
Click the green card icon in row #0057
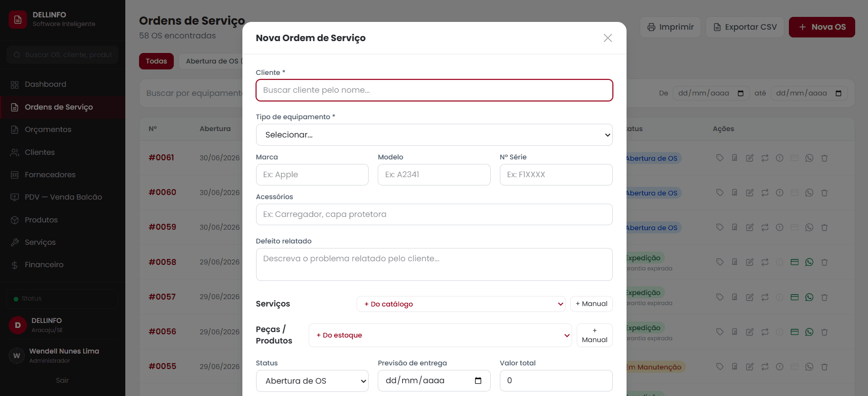point(794,297)
